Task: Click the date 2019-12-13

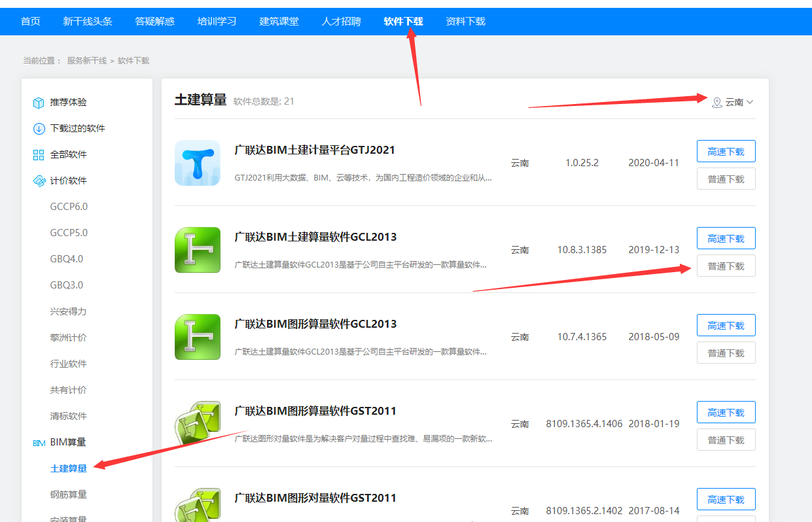Action: pos(654,250)
